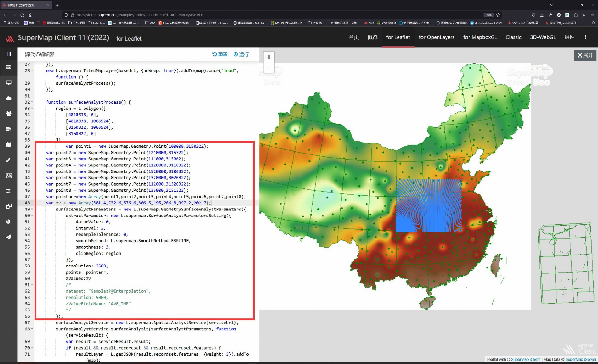Collapse code fold at line 49
The image size is (598, 364).
[x=32, y=209]
